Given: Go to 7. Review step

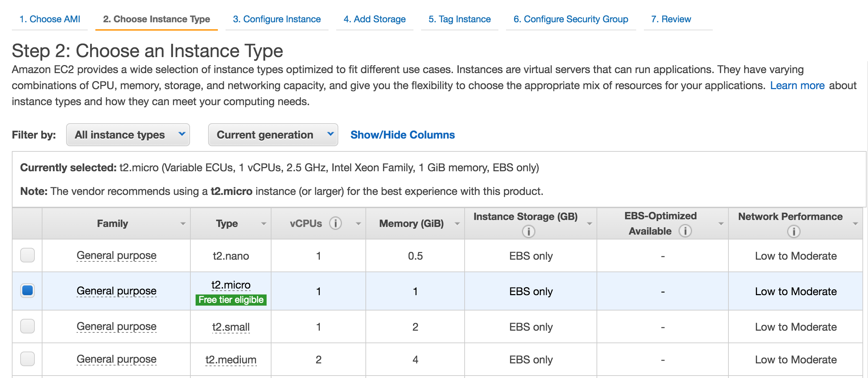Looking at the screenshot, I should pyautogui.click(x=671, y=19).
